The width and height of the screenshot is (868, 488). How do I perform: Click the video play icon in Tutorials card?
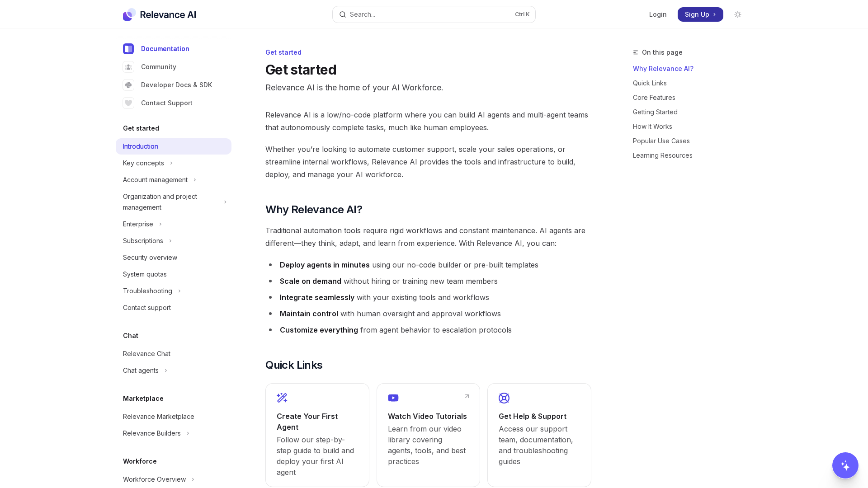pos(393,398)
